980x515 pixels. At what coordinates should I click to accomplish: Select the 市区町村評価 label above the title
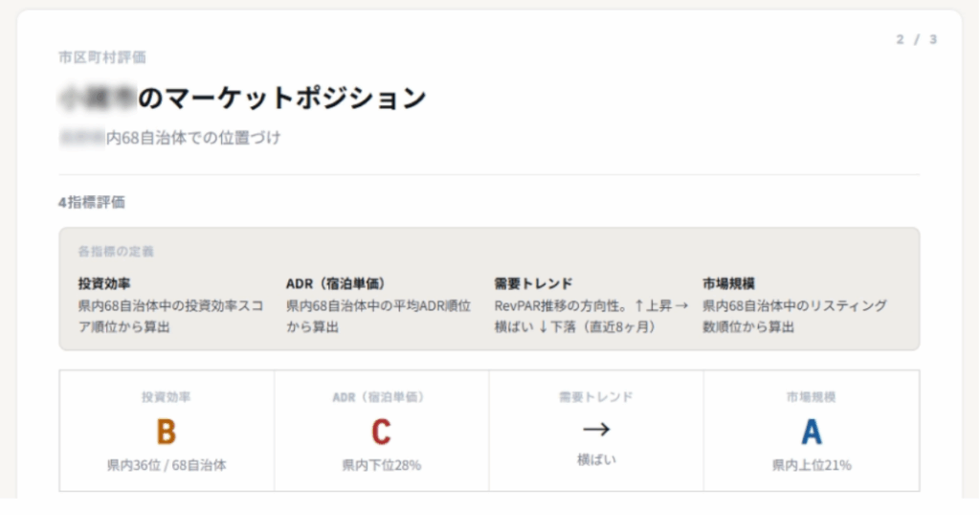click(102, 57)
